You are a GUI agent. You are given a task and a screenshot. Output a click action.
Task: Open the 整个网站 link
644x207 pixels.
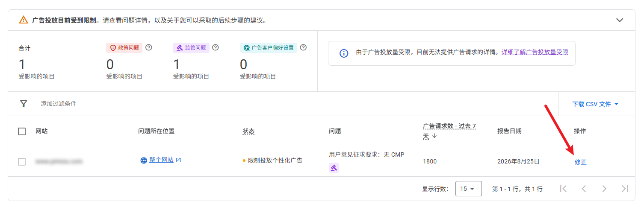[161, 160]
